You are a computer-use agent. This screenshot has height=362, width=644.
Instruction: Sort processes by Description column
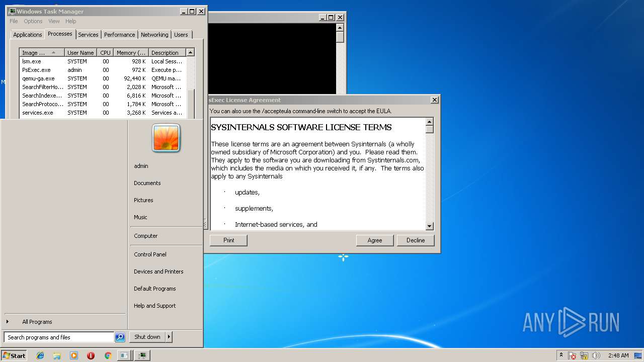[x=167, y=53]
